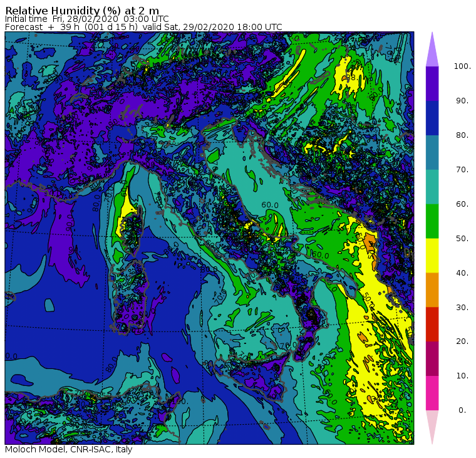This screenshot has width=476, height=458.
Task: Click the '80.' colorbar label
Action: point(462,135)
